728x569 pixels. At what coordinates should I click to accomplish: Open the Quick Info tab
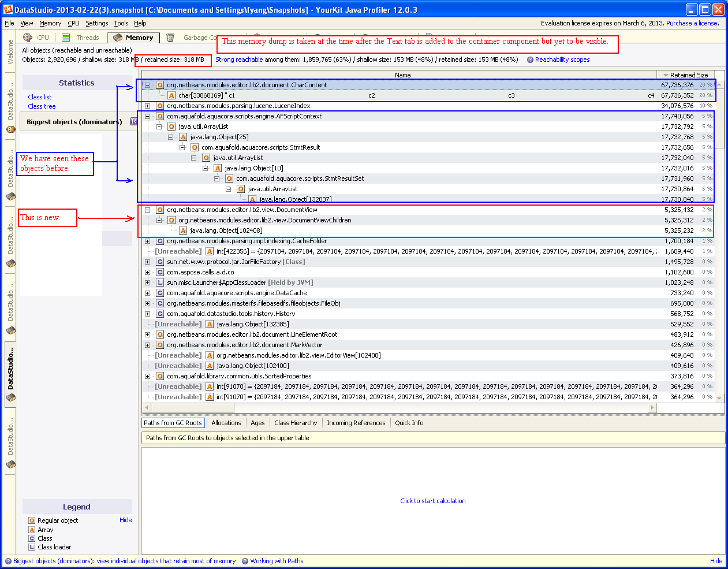[x=409, y=423]
